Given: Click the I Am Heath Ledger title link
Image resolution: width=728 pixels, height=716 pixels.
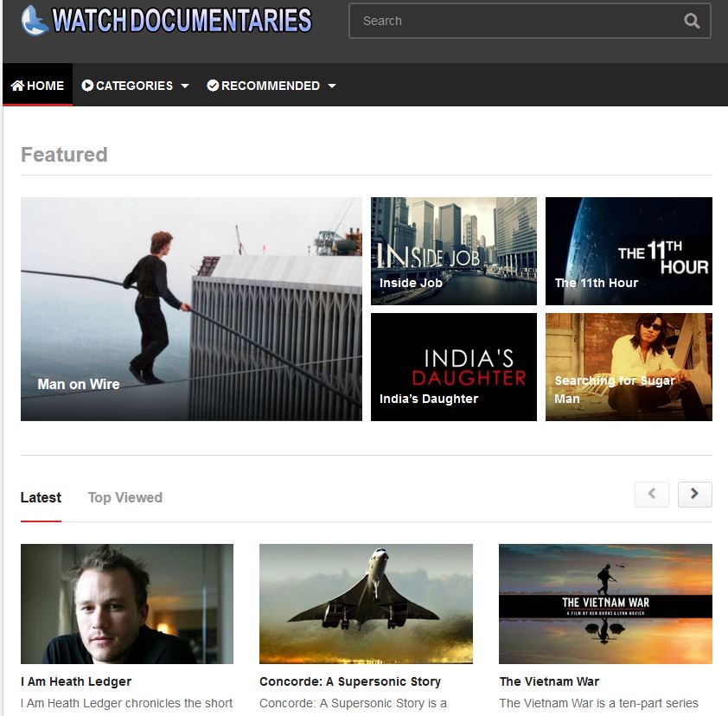Looking at the screenshot, I should [76, 681].
